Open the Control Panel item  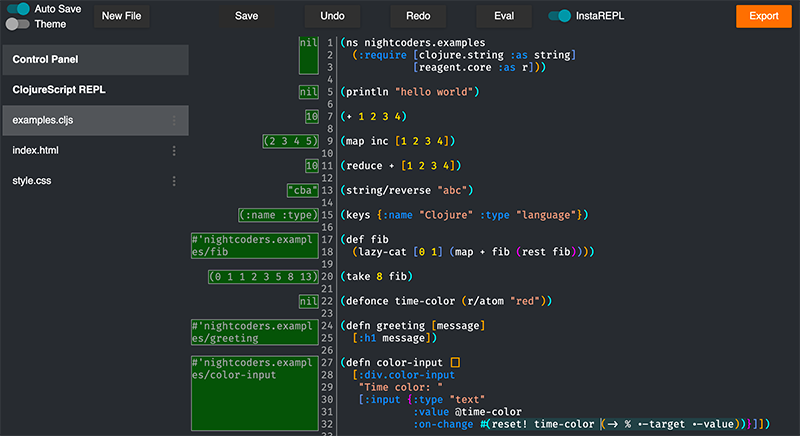click(x=95, y=60)
